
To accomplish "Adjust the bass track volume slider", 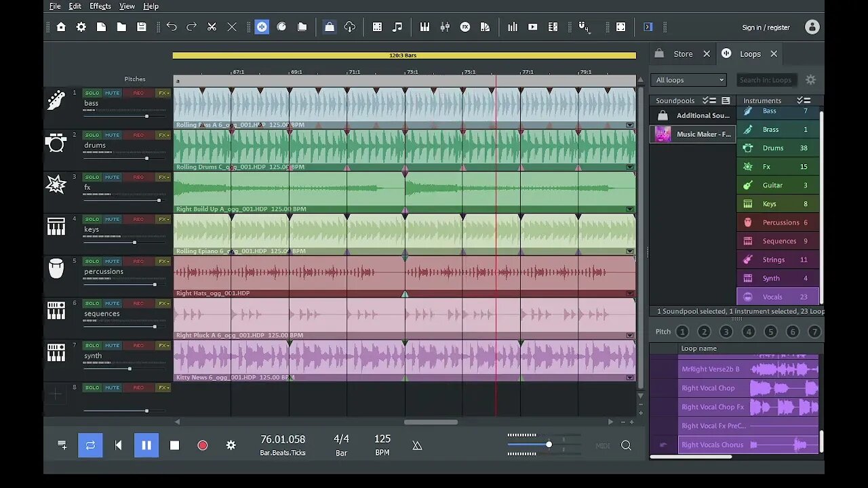I will [x=146, y=117].
